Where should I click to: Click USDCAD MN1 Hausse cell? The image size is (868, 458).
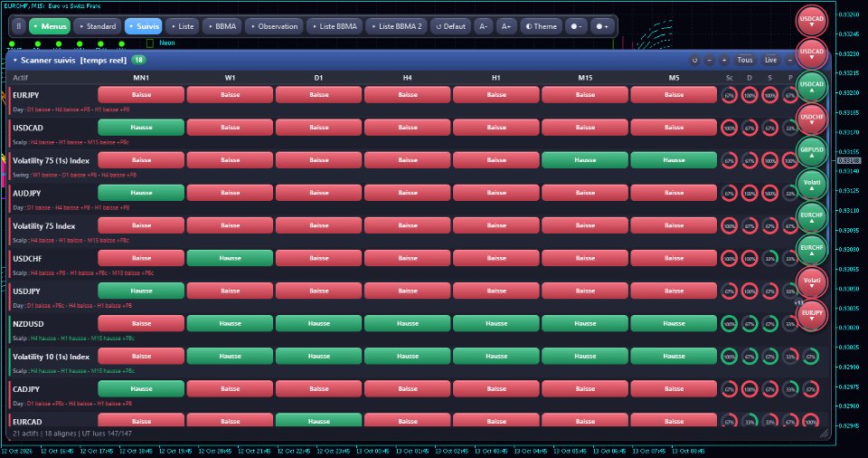pos(141,128)
